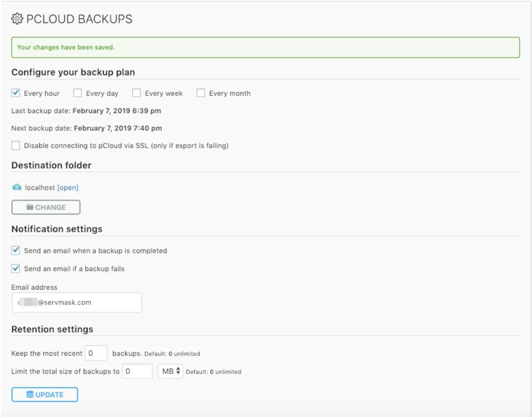The width and height of the screenshot is (532, 418).
Task: Click the folder icon on the CHANGE button
Action: pos(30,207)
